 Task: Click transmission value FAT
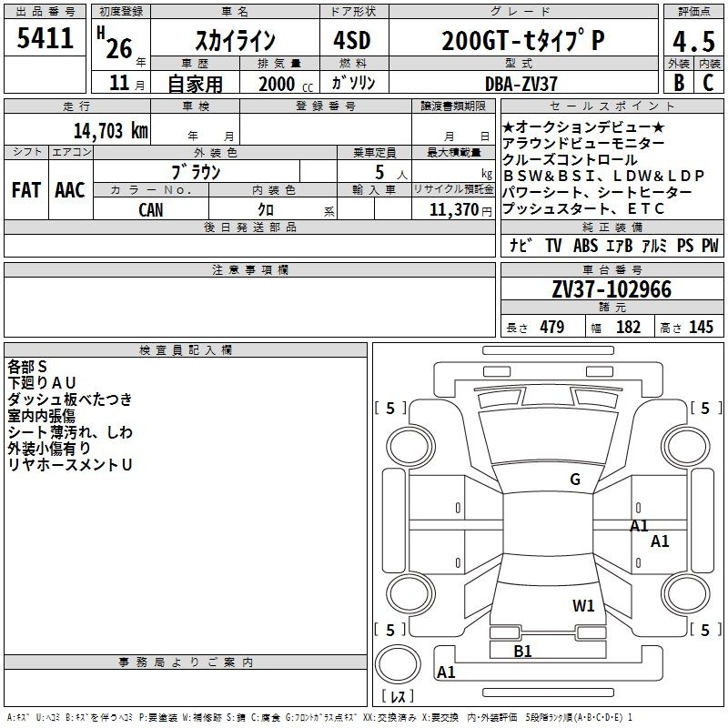[26, 190]
